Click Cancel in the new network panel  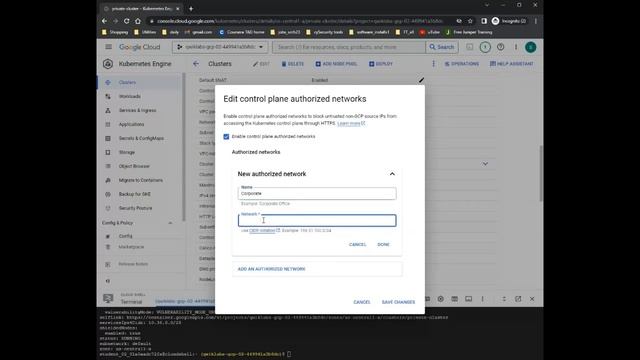point(358,244)
